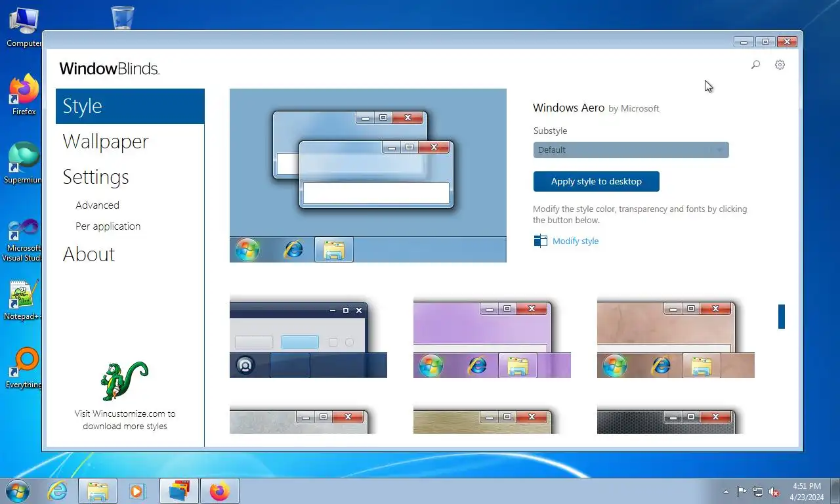Click the large Windows Aero preview image
The image size is (840, 504).
368,176
